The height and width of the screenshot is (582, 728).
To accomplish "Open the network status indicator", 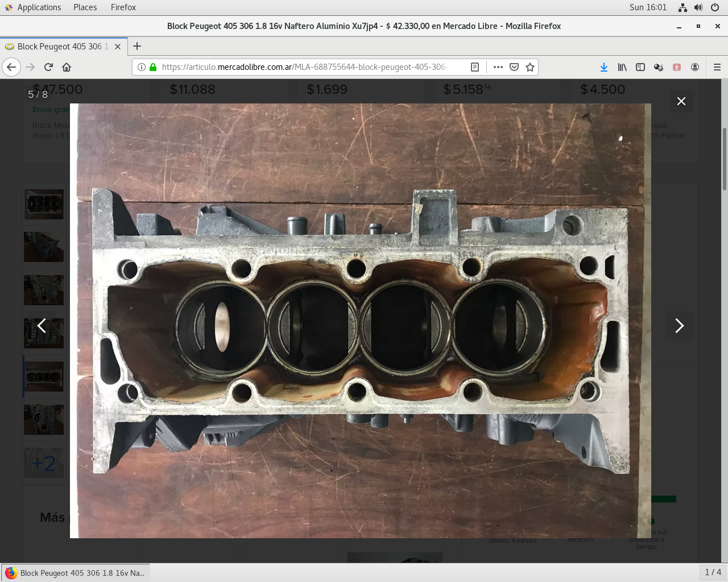I will coord(682,7).
